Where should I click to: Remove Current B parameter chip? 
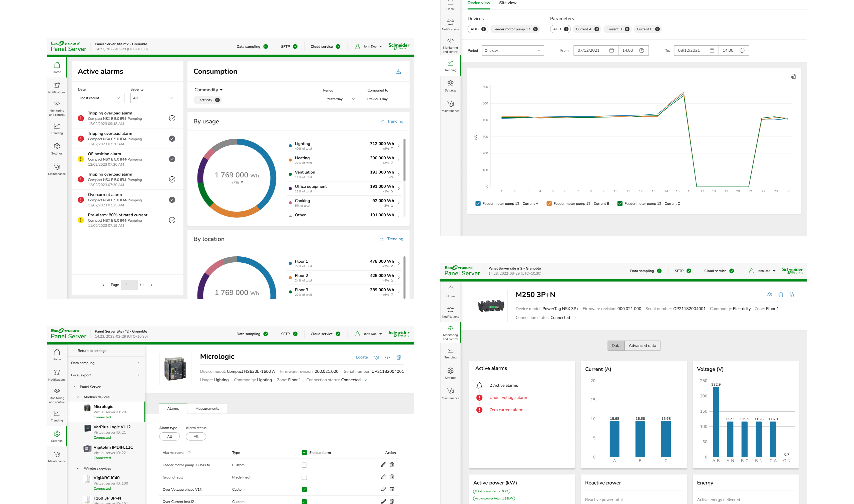627,29
